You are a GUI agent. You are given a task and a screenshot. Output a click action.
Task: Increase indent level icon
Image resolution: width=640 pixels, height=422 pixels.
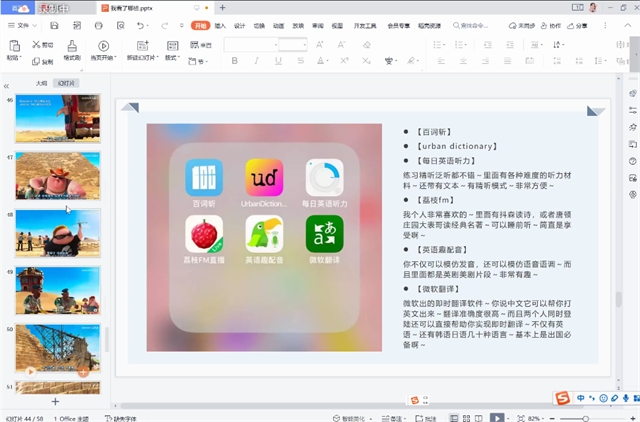tap(510, 45)
